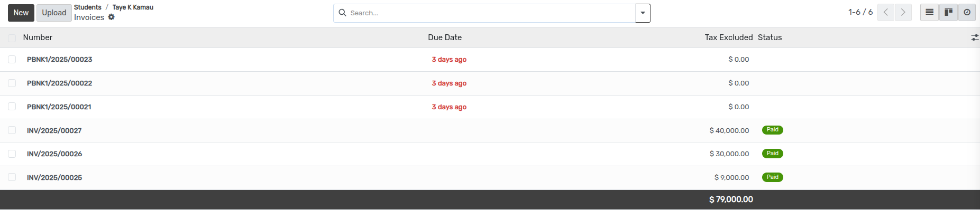Switch to list view

[x=929, y=12]
